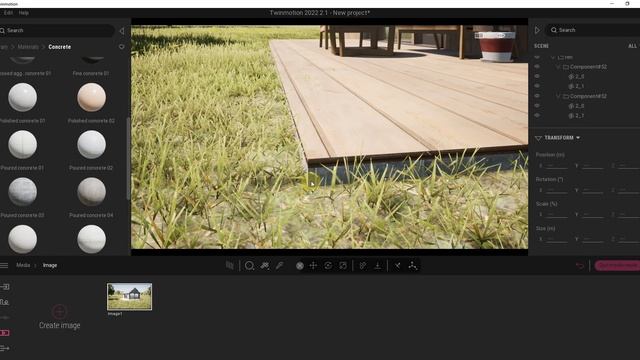Hide the rem container via its eye icon
The image size is (640, 360).
click(537, 58)
